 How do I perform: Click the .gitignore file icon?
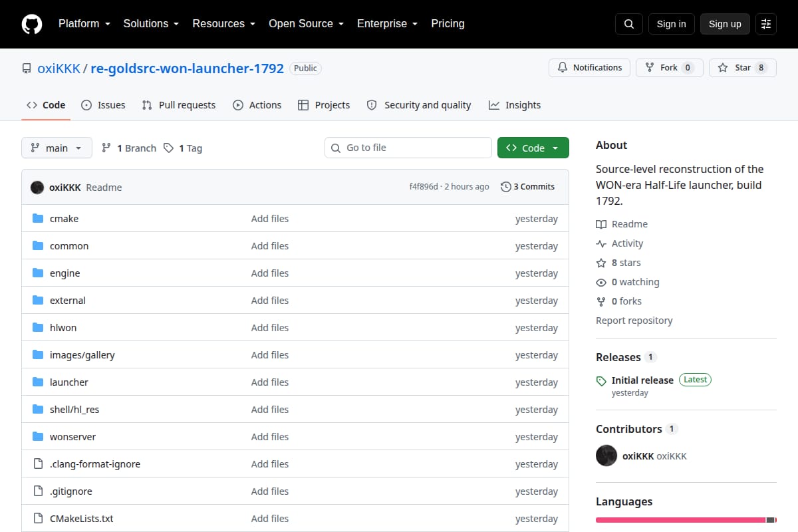click(x=38, y=491)
